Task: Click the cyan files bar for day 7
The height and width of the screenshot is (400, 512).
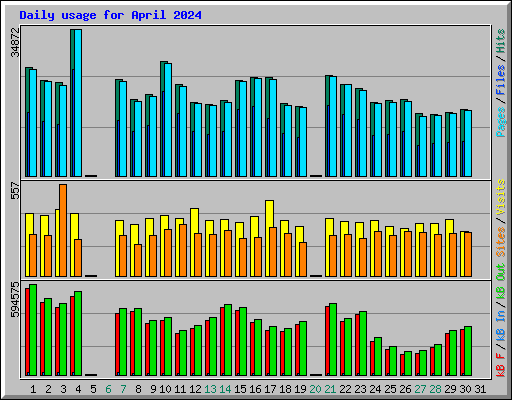Action: coord(123,129)
